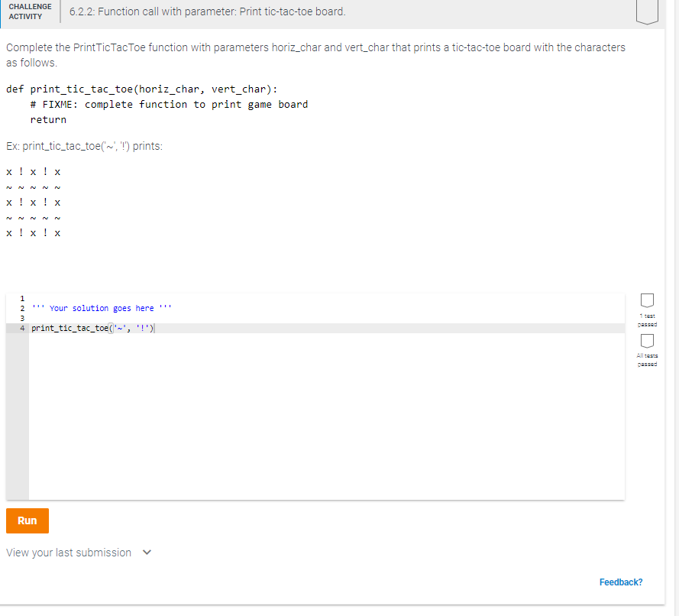
Task: Click the orange Run button
Action: tap(27, 520)
